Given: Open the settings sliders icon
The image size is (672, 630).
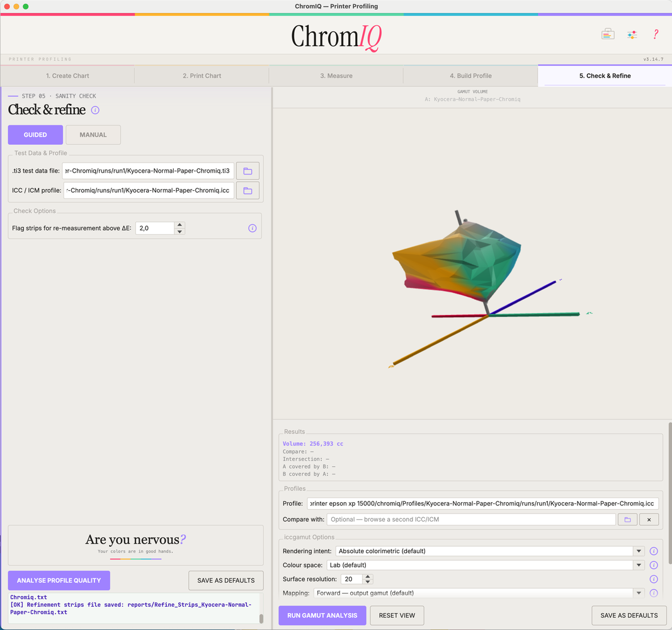Looking at the screenshot, I should tap(632, 35).
